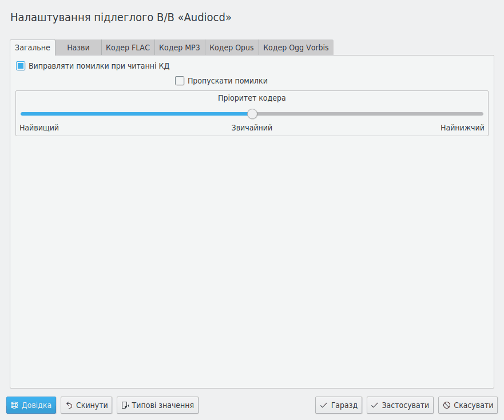Viewport: 504px width, 420px height.
Task: Click the document icon on Типові значення
Action: (x=125, y=405)
